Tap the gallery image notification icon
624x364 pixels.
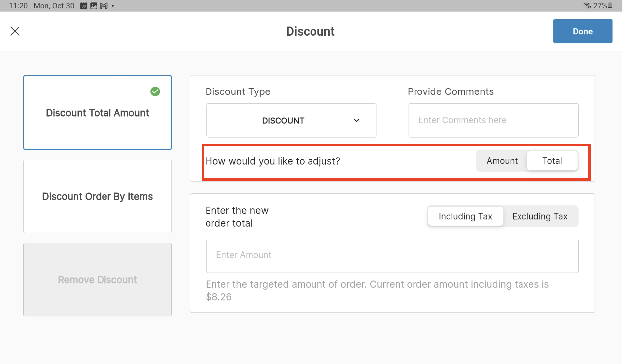coord(94,6)
